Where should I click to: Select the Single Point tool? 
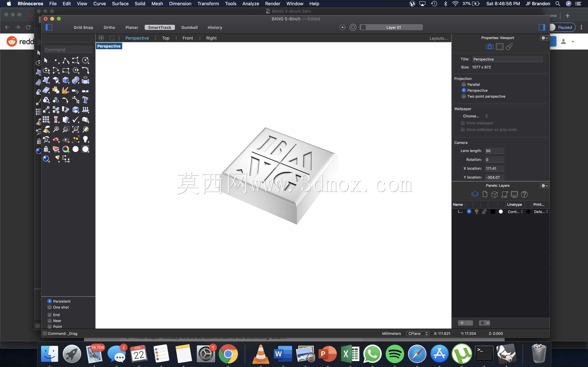coord(56,60)
